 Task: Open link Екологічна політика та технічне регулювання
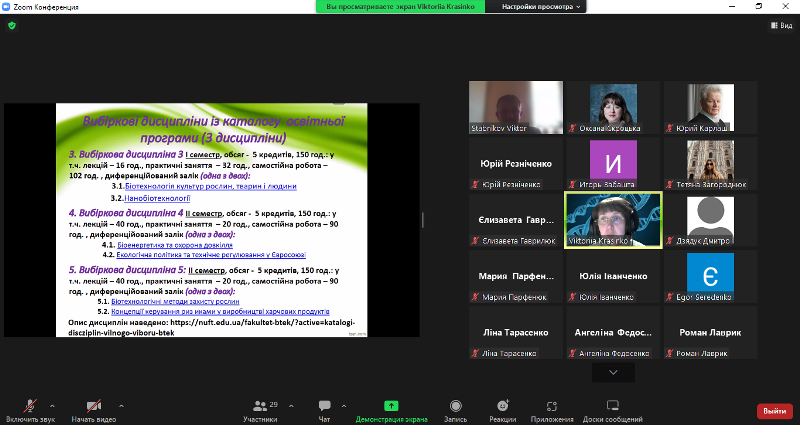pyautogui.click(x=211, y=255)
